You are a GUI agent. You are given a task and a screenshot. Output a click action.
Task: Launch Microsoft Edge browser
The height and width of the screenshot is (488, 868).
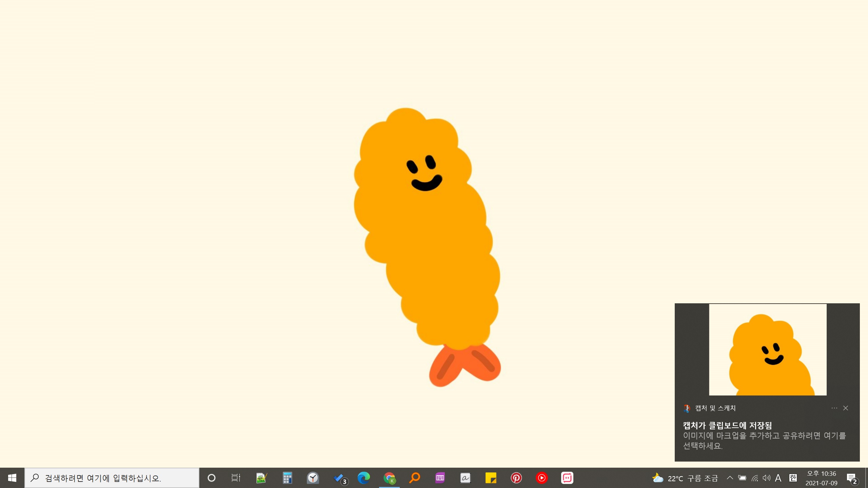pos(363,478)
